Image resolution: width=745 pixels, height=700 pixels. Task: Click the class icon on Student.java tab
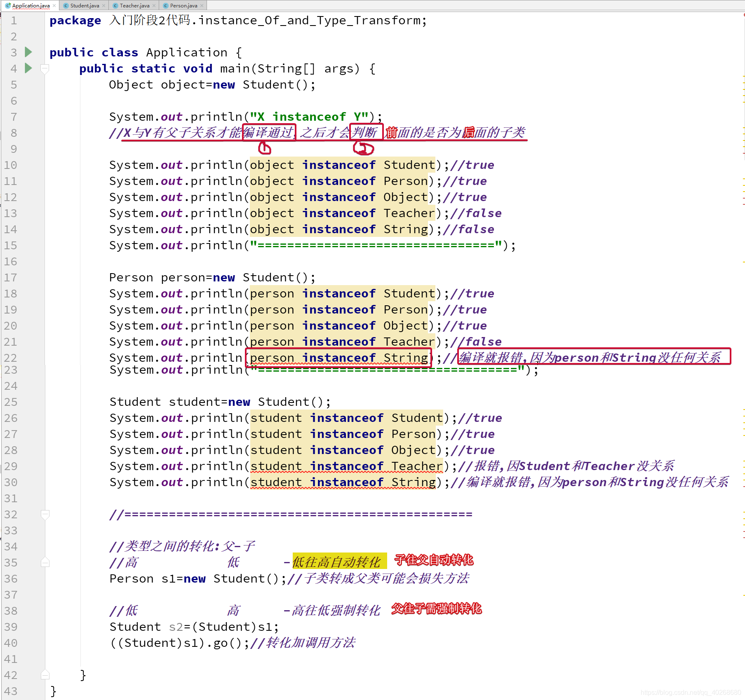coord(66,5)
